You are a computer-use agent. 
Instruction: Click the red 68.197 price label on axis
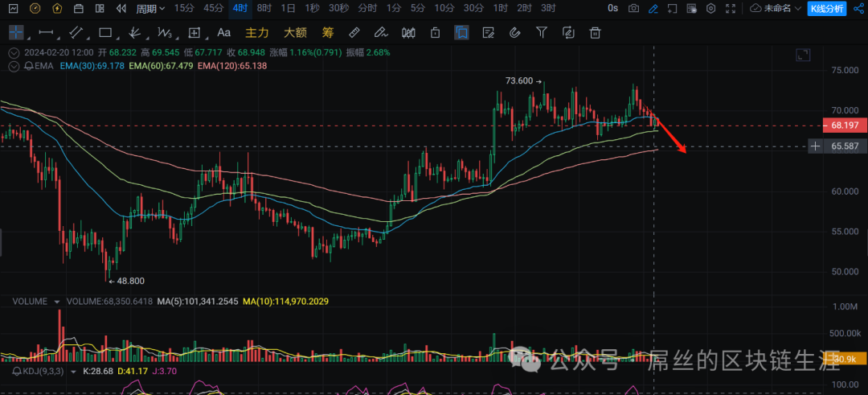pyautogui.click(x=845, y=126)
